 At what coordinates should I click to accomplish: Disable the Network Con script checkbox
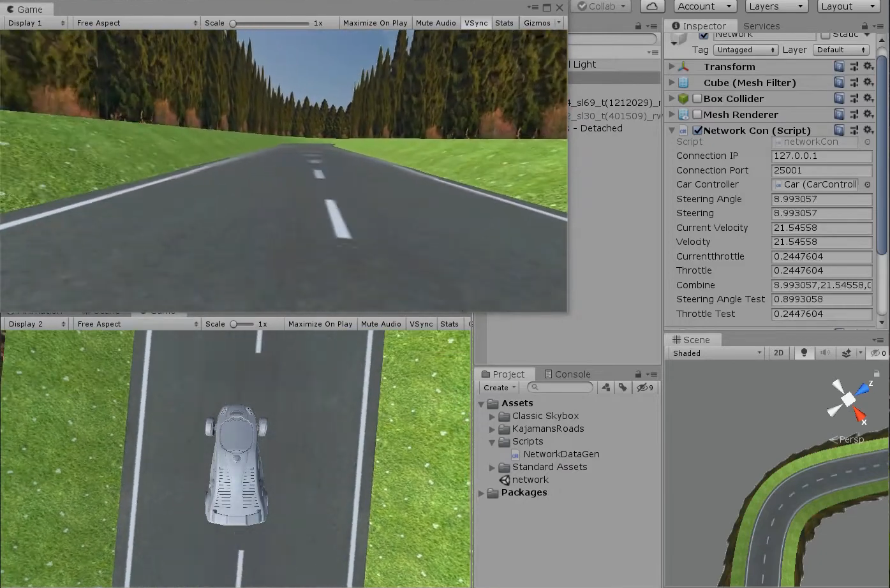(697, 131)
